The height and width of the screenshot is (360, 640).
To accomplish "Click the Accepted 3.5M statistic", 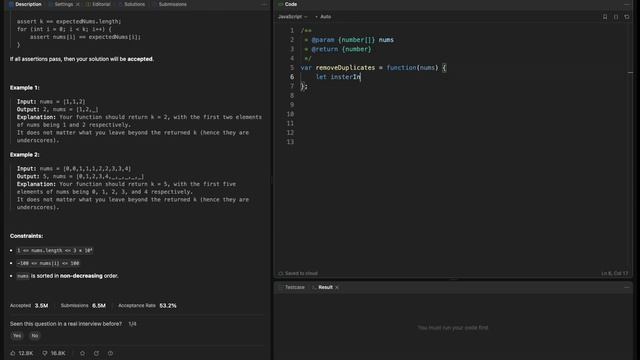I will pos(29,306).
